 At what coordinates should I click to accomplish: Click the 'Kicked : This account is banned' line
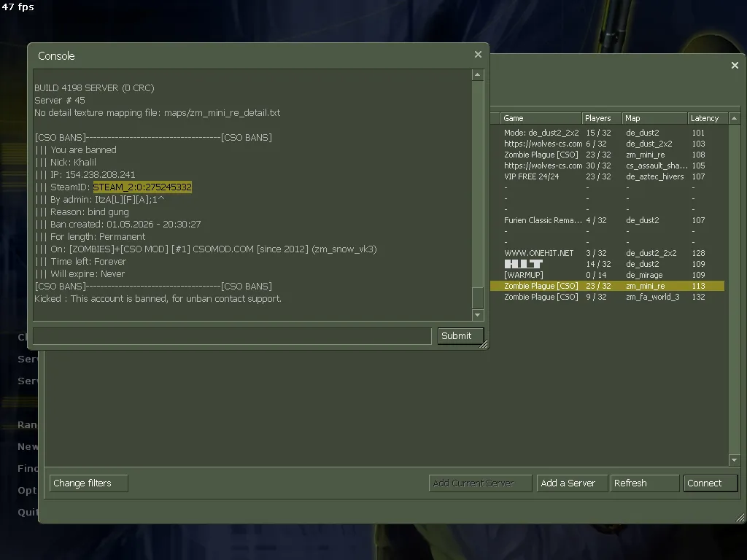(158, 298)
